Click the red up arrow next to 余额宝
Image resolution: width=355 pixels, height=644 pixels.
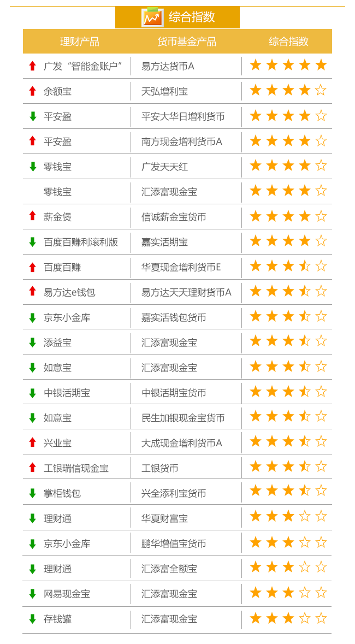[33, 91]
